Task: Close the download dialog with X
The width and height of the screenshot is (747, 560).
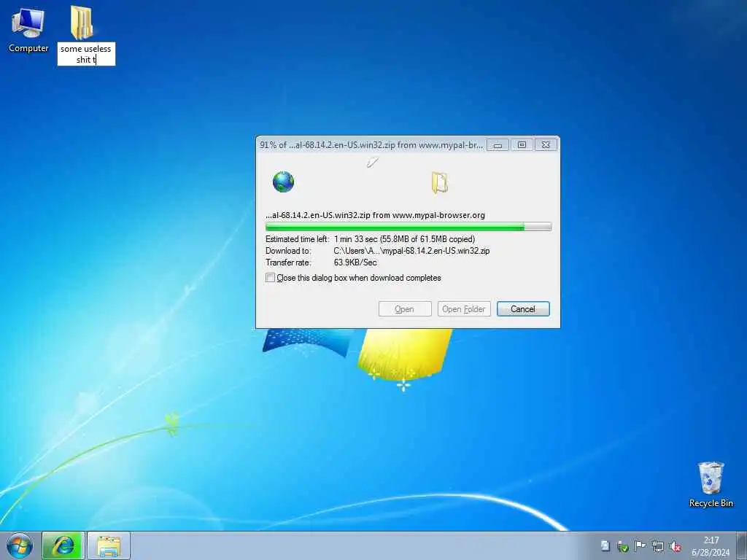Action: coord(546,145)
